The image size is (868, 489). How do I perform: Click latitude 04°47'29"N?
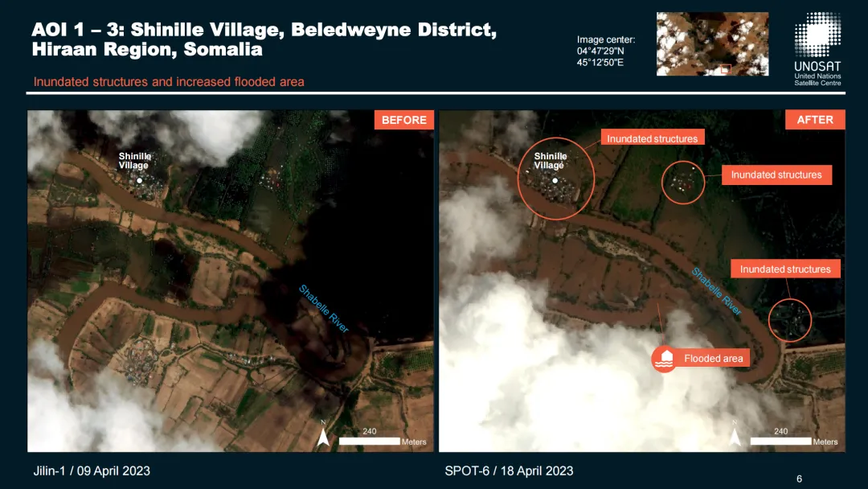click(600, 51)
